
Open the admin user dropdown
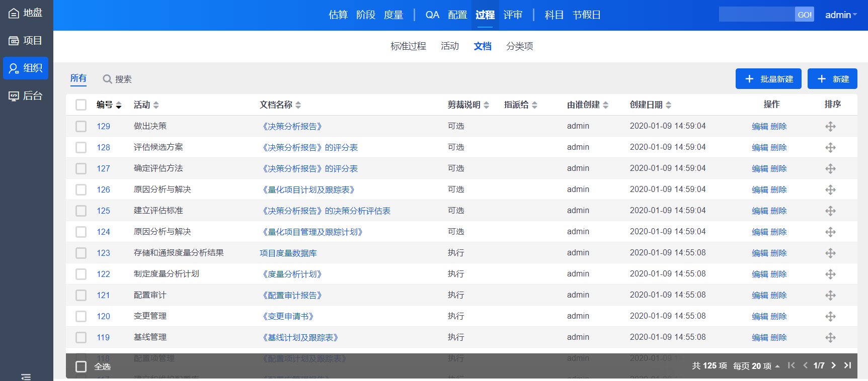841,15
